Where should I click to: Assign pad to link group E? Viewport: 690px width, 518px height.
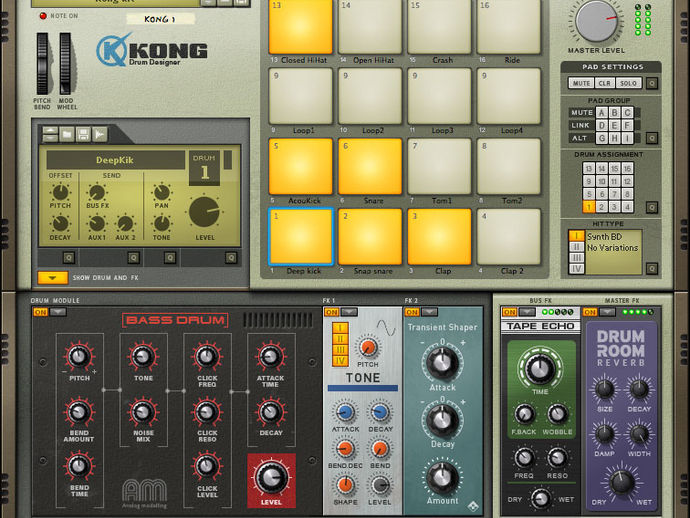pos(614,125)
